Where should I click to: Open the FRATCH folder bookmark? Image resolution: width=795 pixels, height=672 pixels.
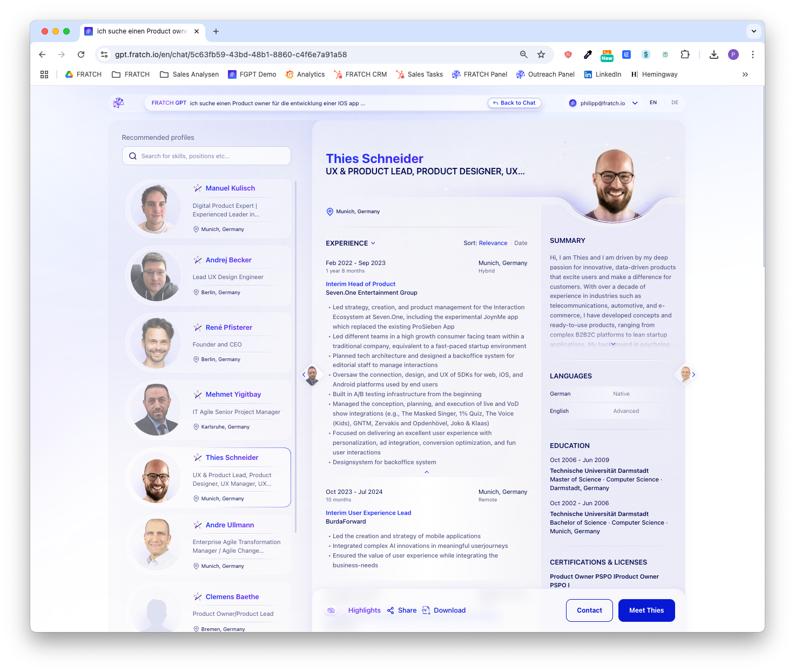click(131, 74)
